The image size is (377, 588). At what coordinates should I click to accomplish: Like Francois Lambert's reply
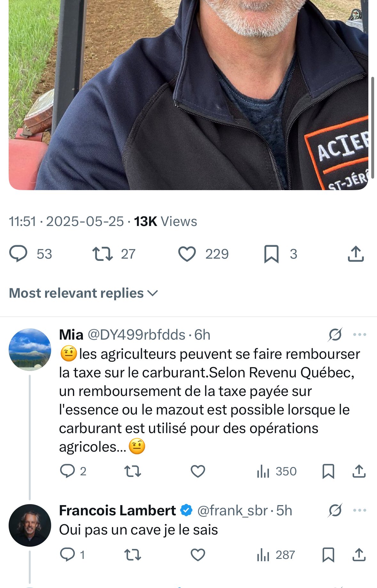198,555
